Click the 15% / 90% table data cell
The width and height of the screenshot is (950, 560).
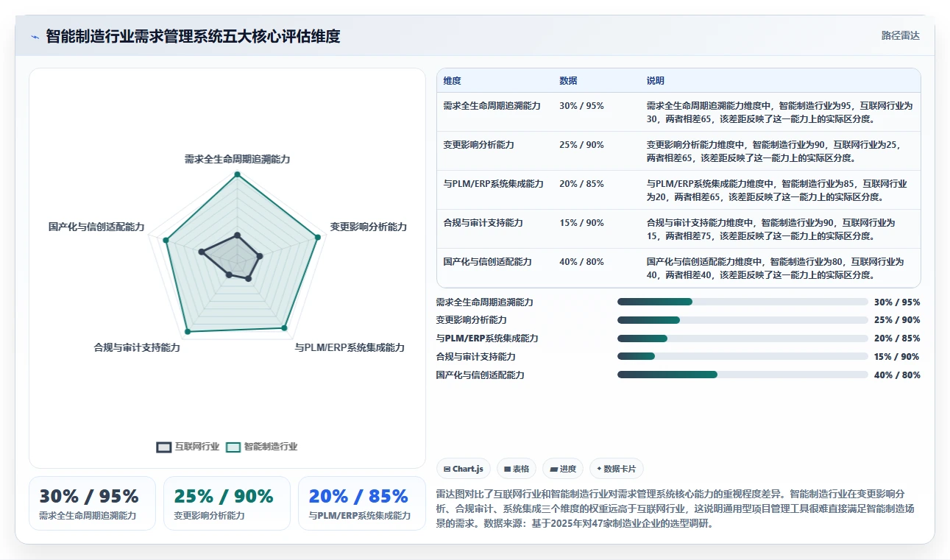pyautogui.click(x=581, y=223)
